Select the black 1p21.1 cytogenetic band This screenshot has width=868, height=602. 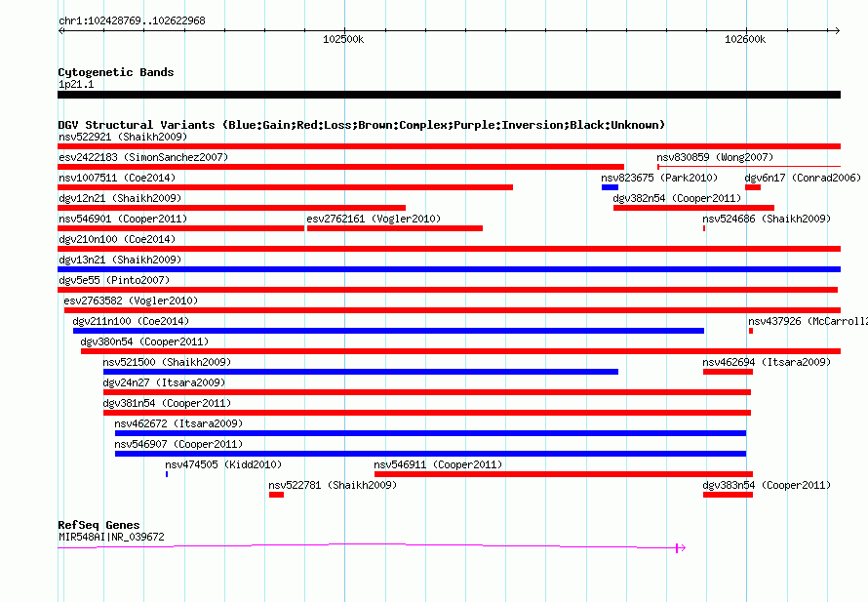click(449, 95)
